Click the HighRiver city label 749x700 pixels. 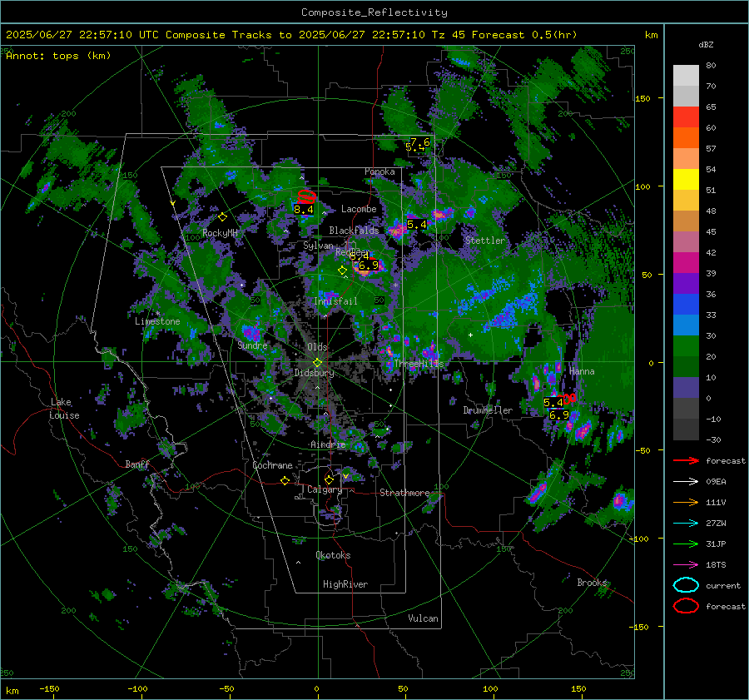pyautogui.click(x=345, y=584)
